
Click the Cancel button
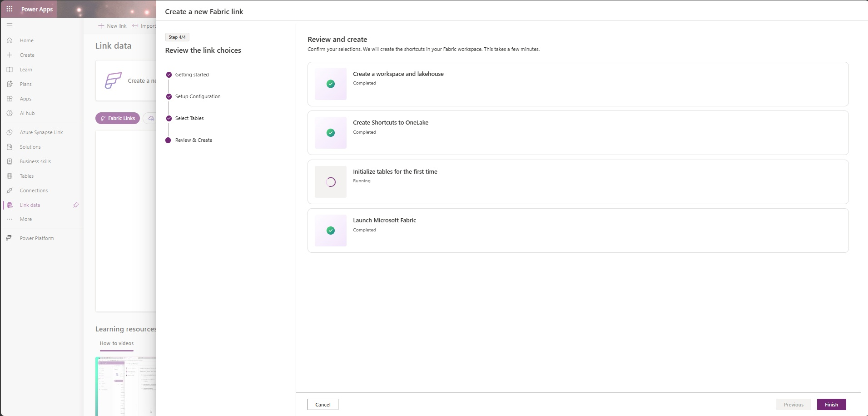tap(323, 405)
